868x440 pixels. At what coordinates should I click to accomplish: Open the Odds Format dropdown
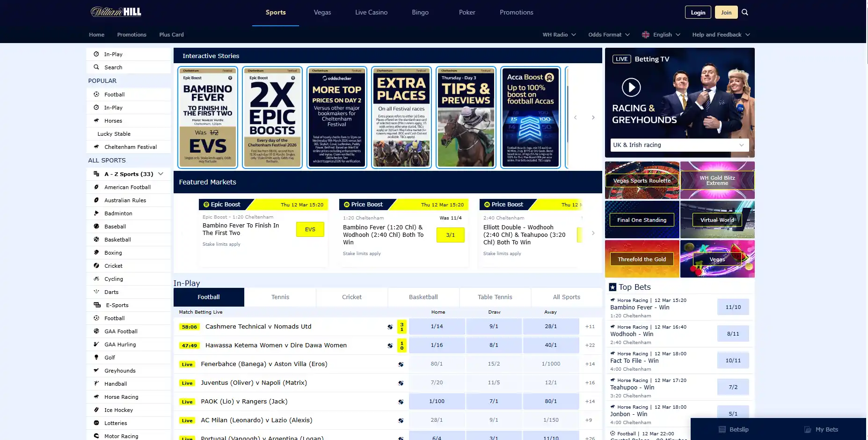[x=609, y=35]
